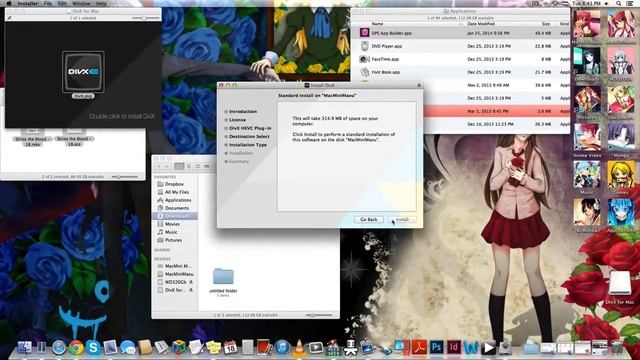Screen dimensions: 640x360
Task: Open Music in Finder sidebar
Action: click(171, 232)
